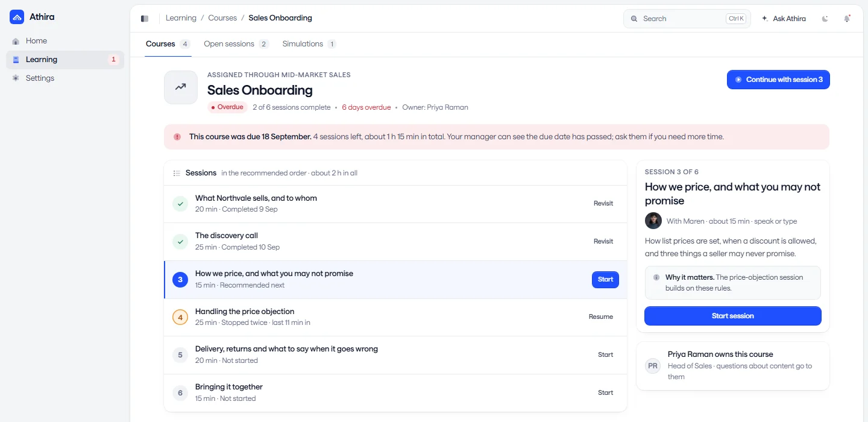Click the Start session button
The width and height of the screenshot is (868, 422).
coord(732,316)
